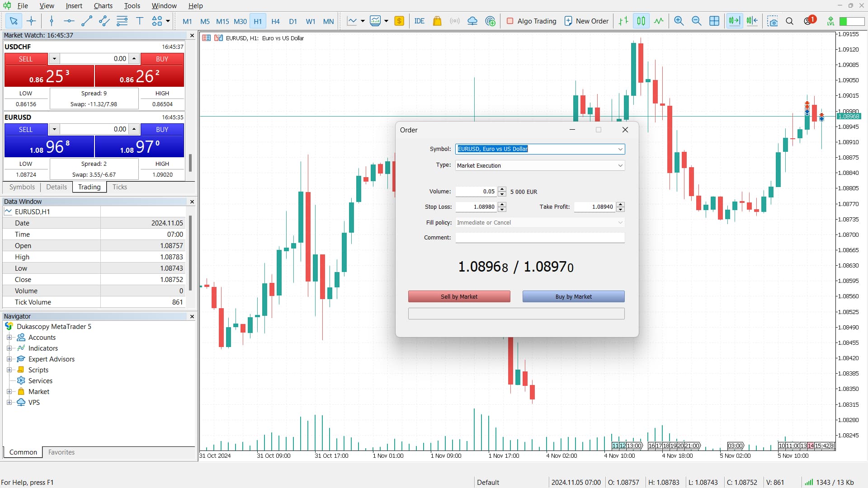Toggle candlestick chart mode

tap(641, 21)
